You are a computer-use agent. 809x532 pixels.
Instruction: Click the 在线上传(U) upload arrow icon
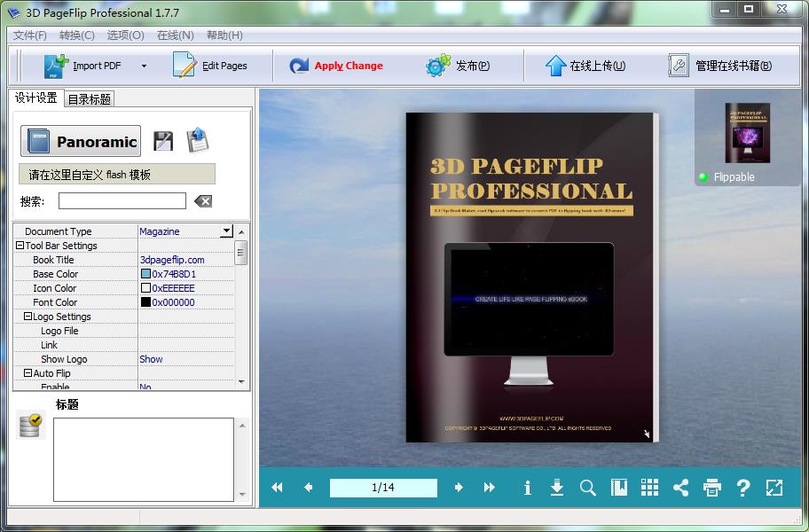coord(555,66)
